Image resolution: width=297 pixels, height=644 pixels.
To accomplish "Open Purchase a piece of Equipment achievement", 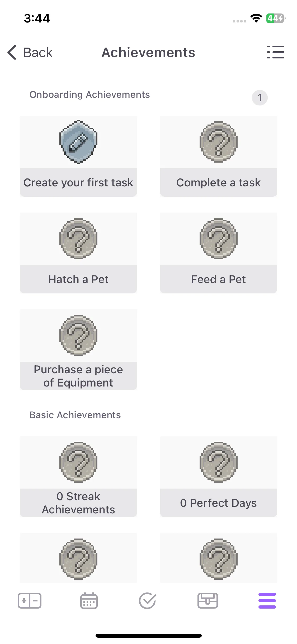I will [x=78, y=350].
